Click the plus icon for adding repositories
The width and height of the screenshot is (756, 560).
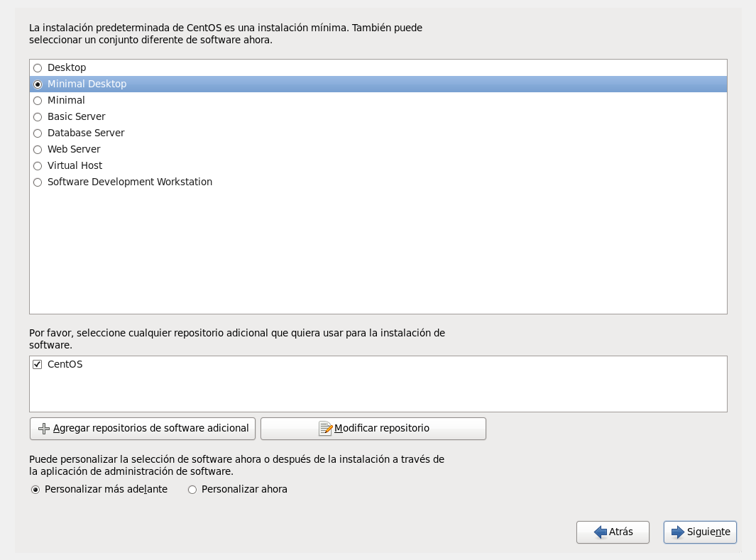(44, 429)
